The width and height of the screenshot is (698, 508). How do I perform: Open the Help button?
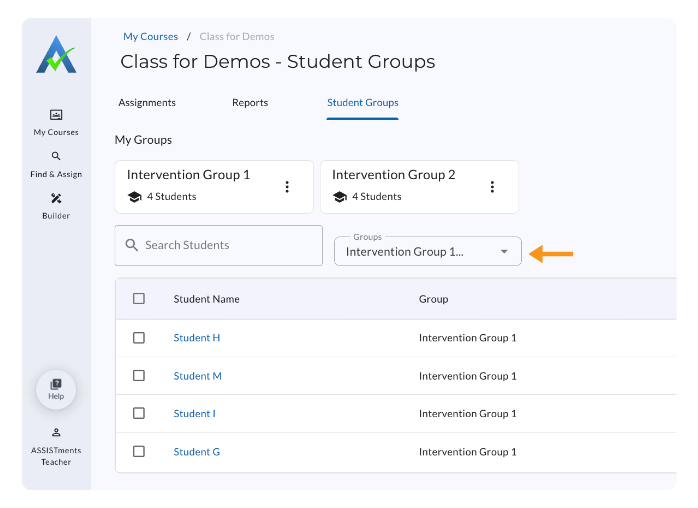(56, 389)
